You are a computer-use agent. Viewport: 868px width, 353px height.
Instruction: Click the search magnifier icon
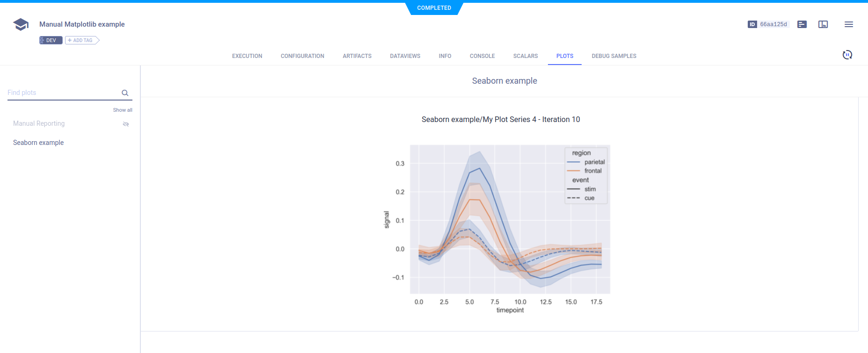tap(125, 93)
